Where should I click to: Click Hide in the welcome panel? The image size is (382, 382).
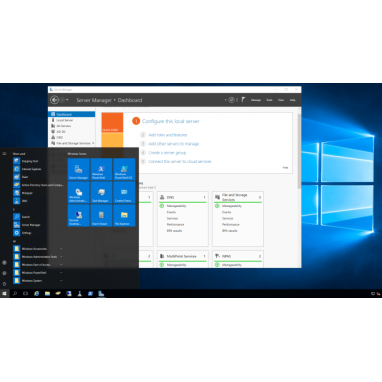[285, 168]
